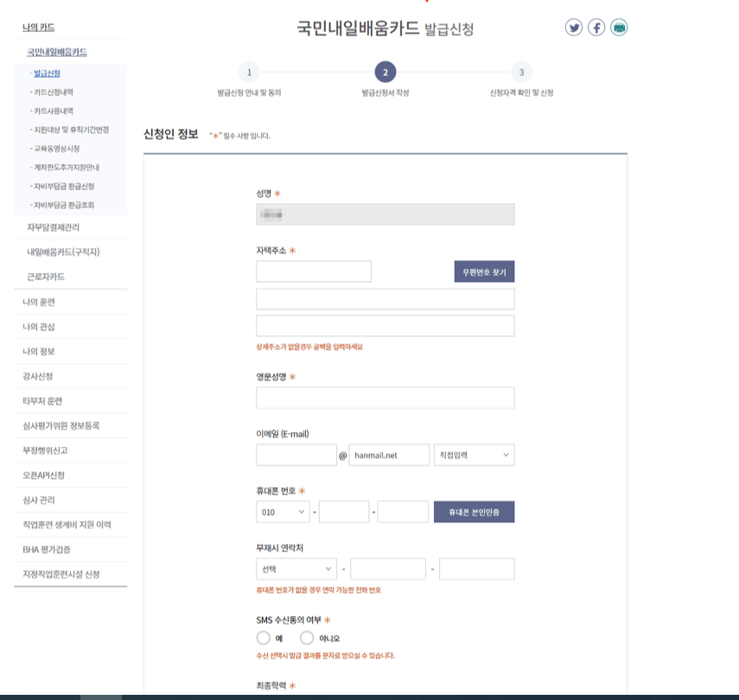This screenshot has width=739, height=700.
Task: Open the 선택 dropdown under 부재시 연락처
Action: click(294, 568)
